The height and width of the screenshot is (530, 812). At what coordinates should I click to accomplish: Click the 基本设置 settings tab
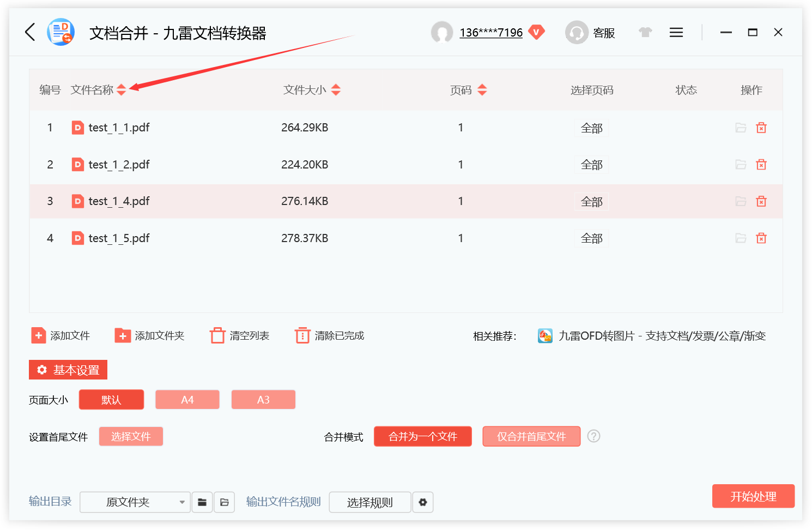pos(68,370)
